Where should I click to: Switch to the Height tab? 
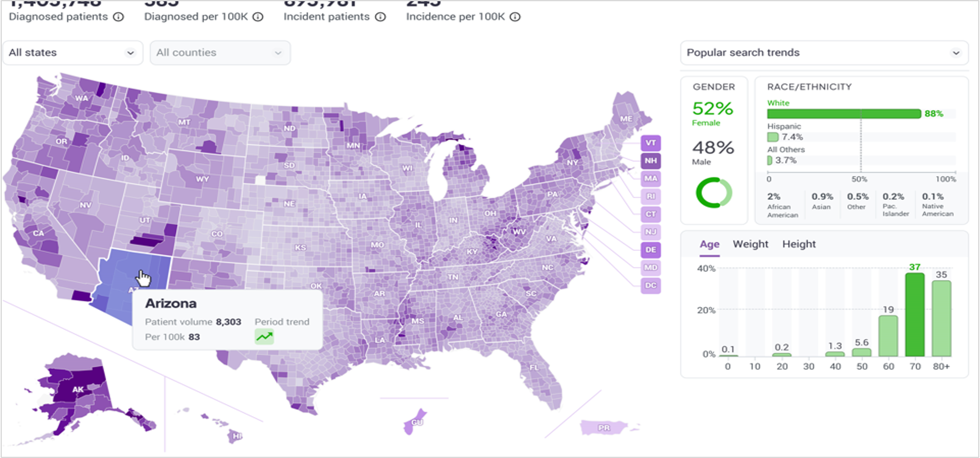click(x=798, y=244)
